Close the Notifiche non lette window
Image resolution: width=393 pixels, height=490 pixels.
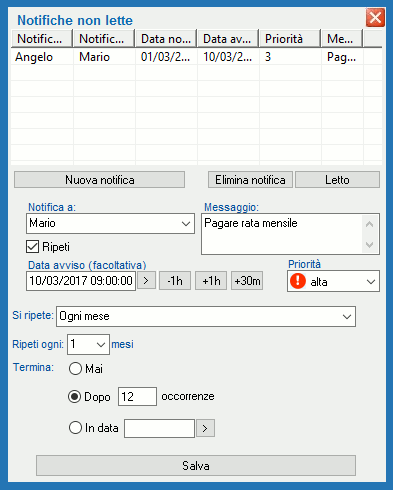click(375, 18)
